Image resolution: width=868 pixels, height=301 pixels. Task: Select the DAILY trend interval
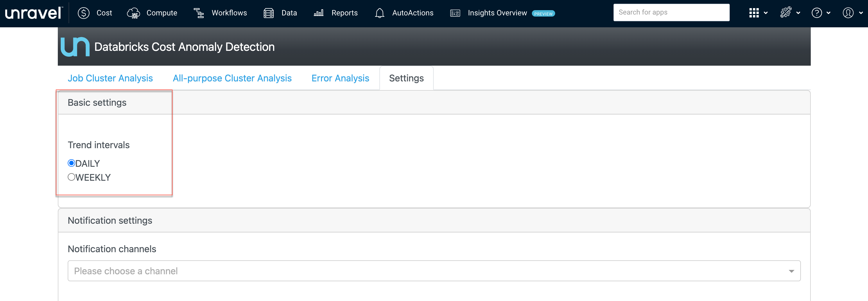pos(71,163)
